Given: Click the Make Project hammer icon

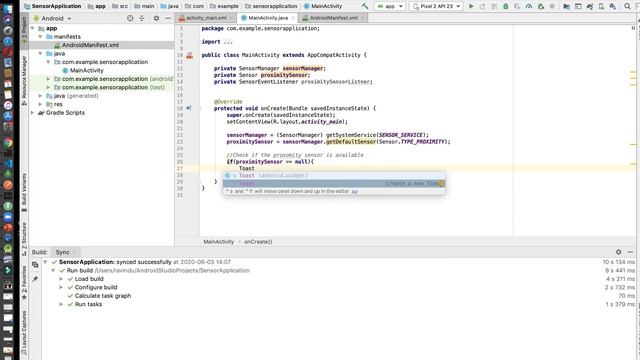Looking at the screenshot, I should pyautogui.click(x=364, y=6).
